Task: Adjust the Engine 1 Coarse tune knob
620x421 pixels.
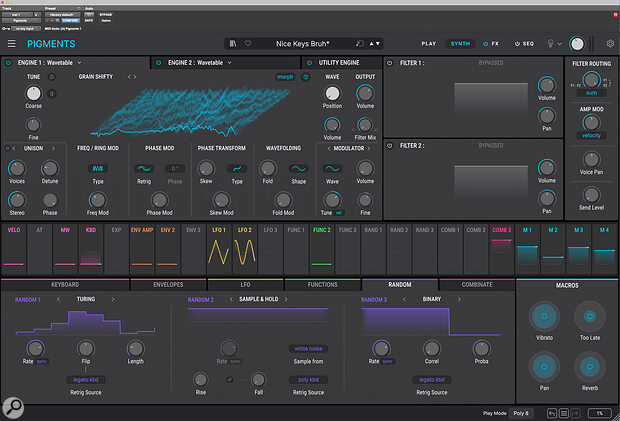Action: click(x=33, y=94)
